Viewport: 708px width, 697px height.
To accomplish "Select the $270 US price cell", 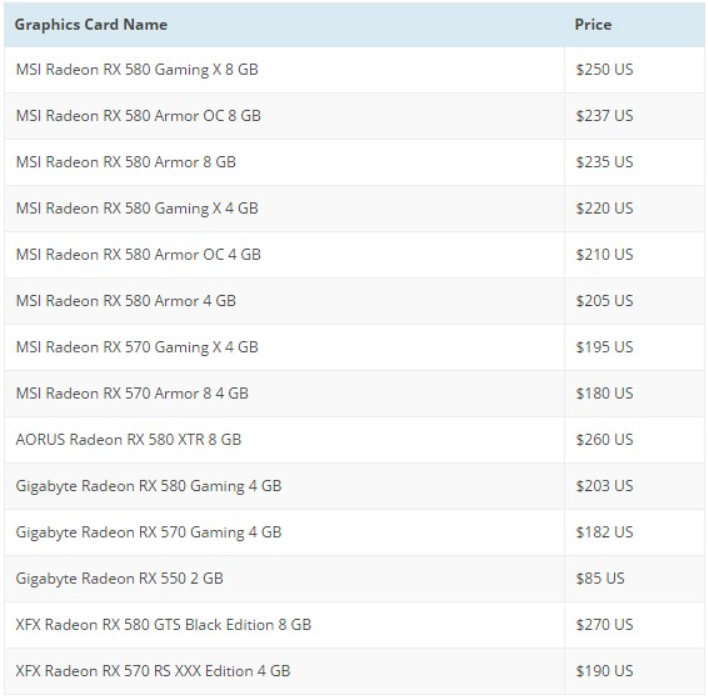I will click(604, 625).
